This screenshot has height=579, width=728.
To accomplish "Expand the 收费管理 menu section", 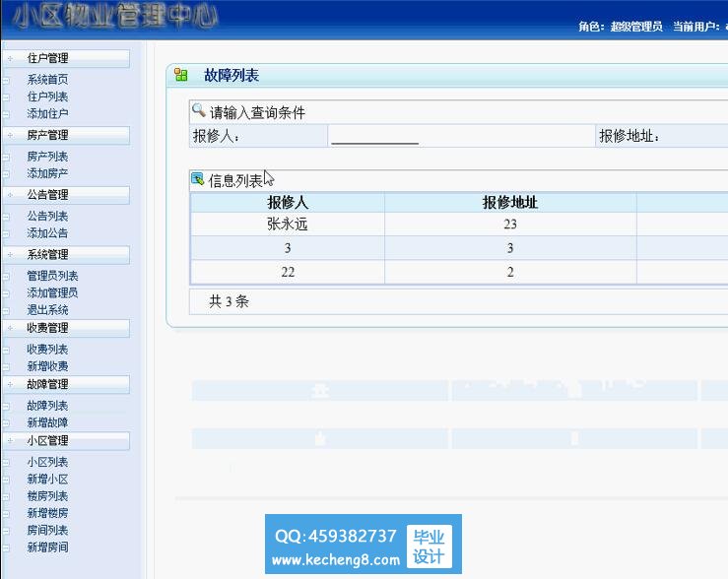I will click(66, 328).
